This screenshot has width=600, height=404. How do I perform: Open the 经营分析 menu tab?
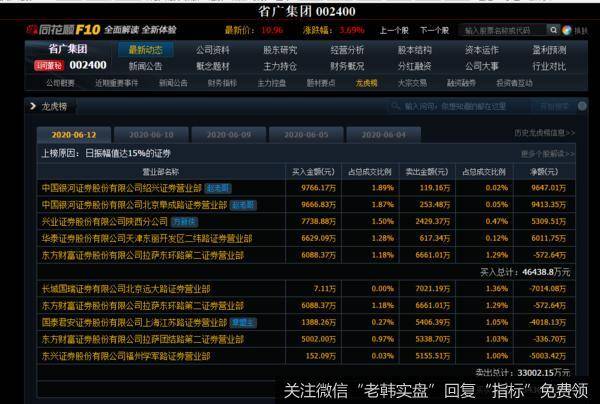[347, 50]
